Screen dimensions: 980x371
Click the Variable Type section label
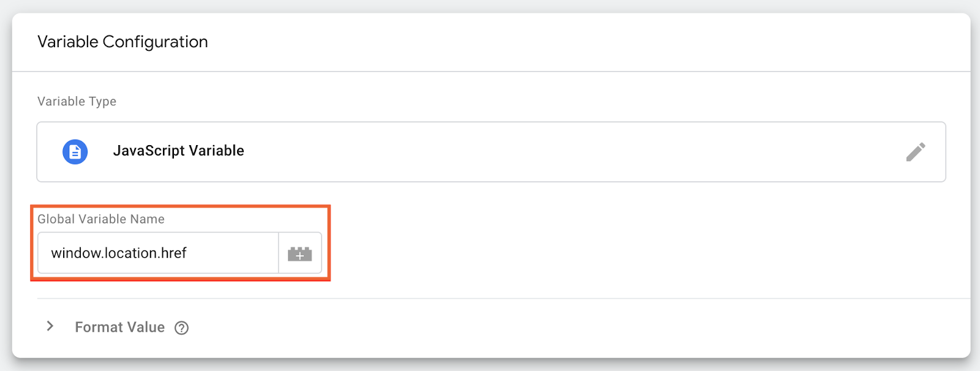tap(77, 101)
